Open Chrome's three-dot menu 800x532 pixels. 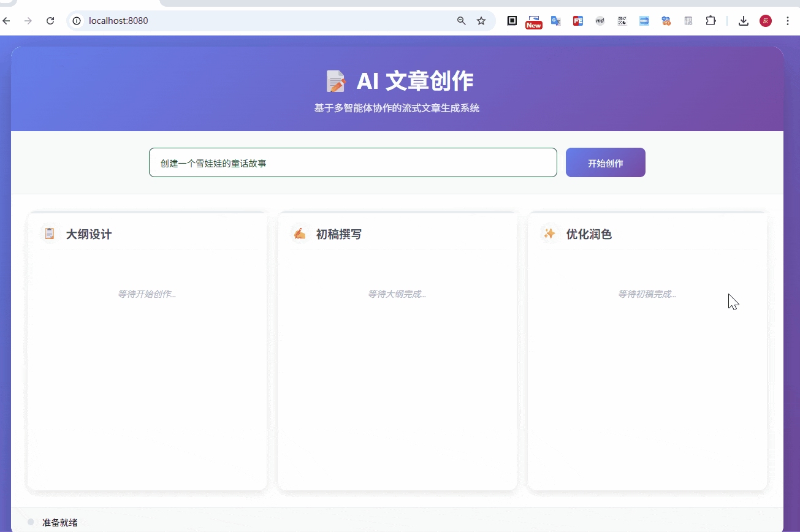point(788,21)
